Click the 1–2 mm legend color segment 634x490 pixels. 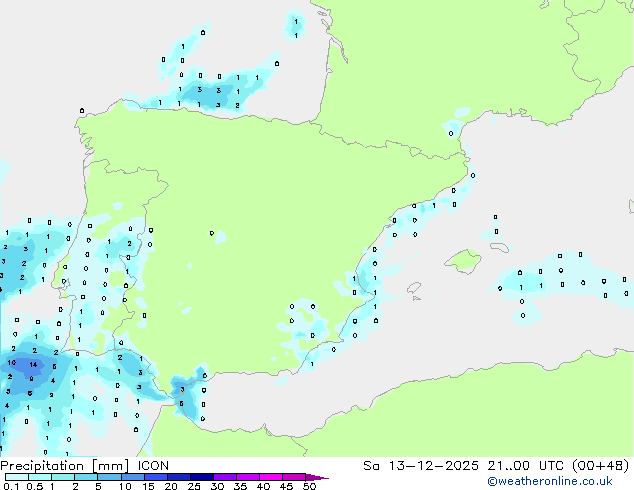63,477
